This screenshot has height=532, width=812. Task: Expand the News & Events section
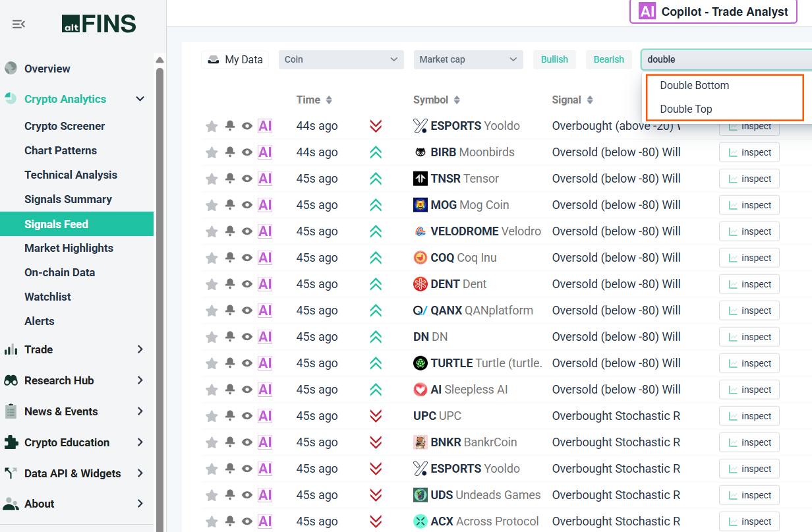coord(140,411)
